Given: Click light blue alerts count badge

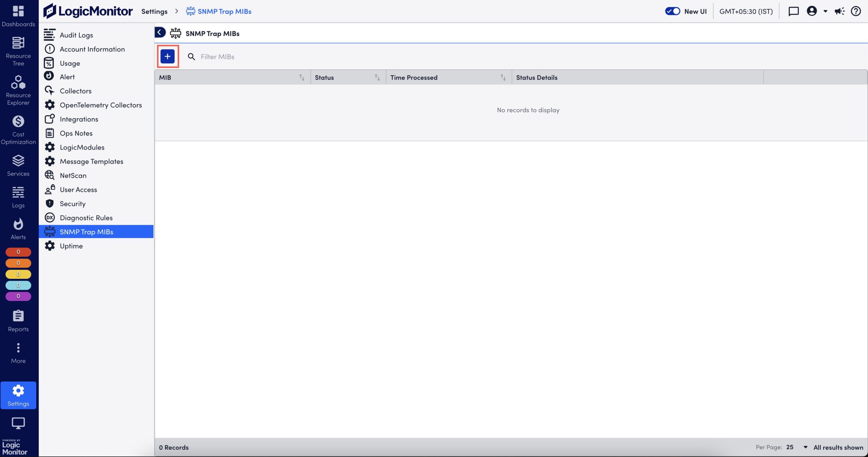Looking at the screenshot, I should coord(18,285).
